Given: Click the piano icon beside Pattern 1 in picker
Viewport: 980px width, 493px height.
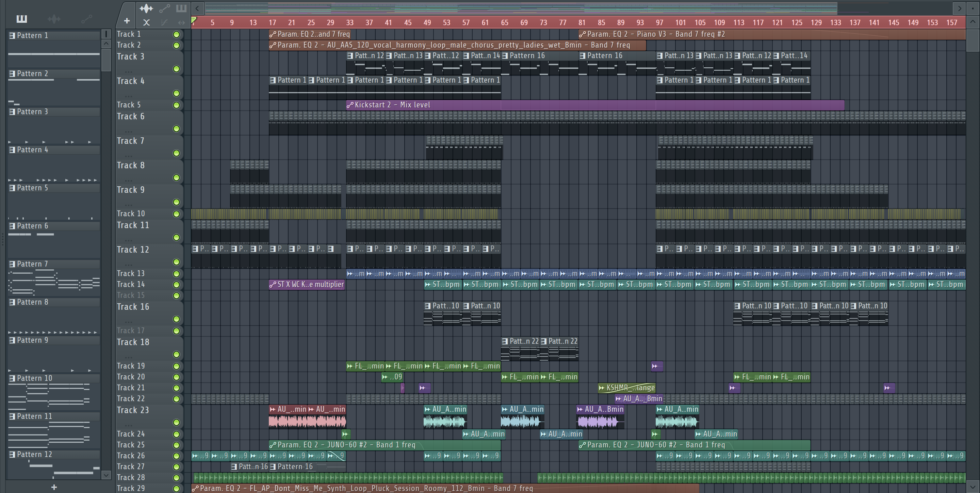Looking at the screenshot, I should point(12,35).
